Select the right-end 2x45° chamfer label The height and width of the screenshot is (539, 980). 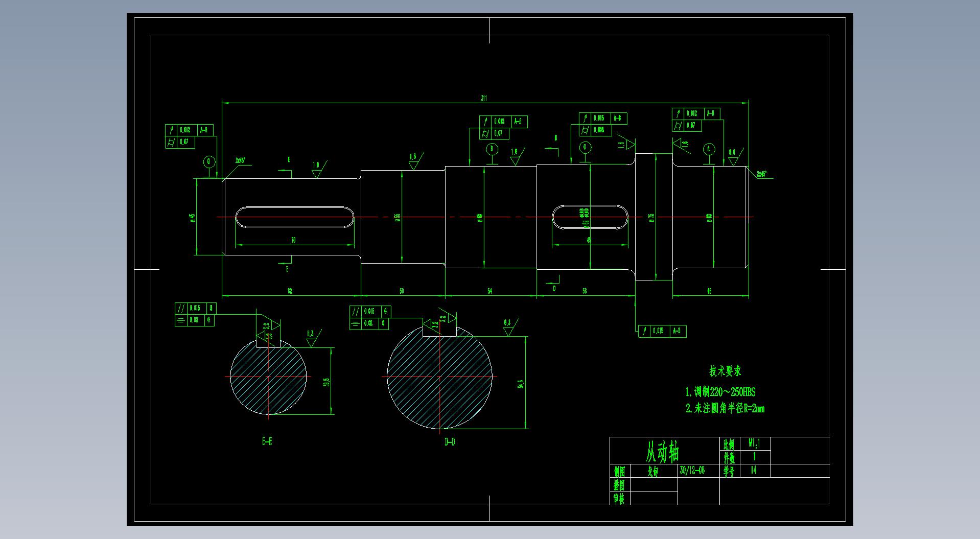coord(761,174)
